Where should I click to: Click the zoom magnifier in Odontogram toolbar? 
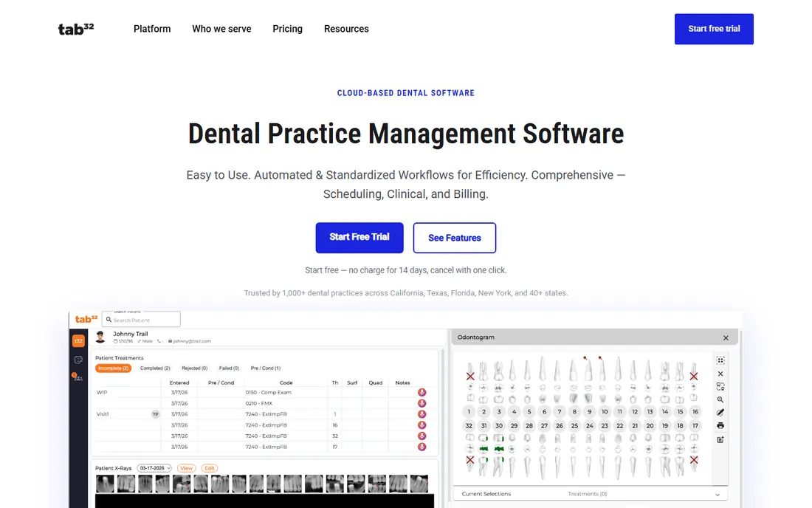720,399
